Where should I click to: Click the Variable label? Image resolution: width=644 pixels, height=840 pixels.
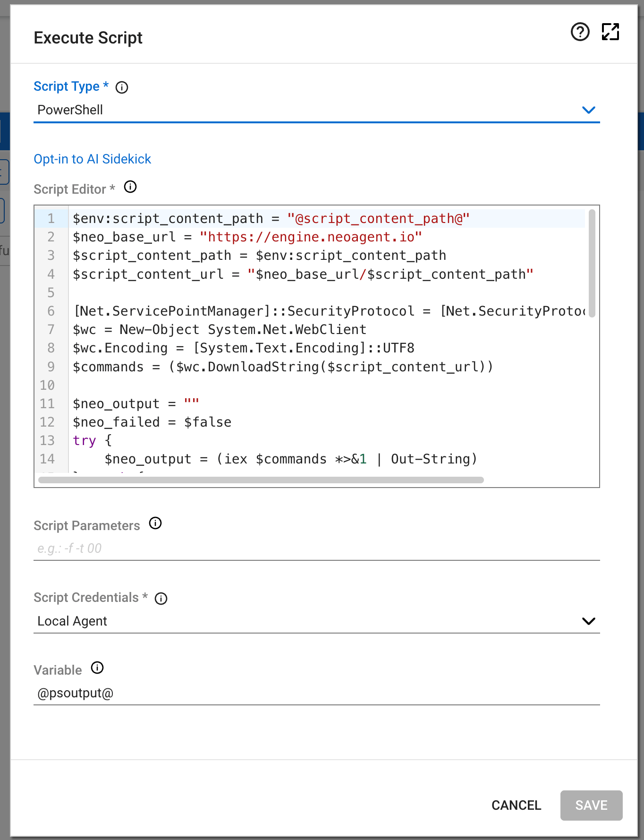58,670
